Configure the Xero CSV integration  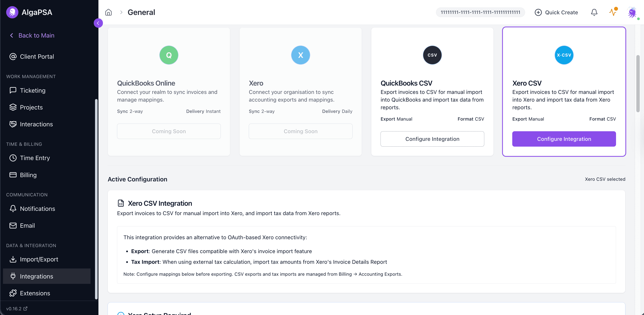tap(564, 139)
